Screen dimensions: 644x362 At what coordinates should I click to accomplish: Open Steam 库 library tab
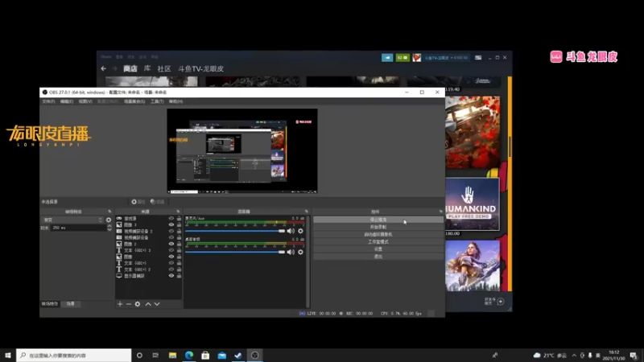point(147,68)
